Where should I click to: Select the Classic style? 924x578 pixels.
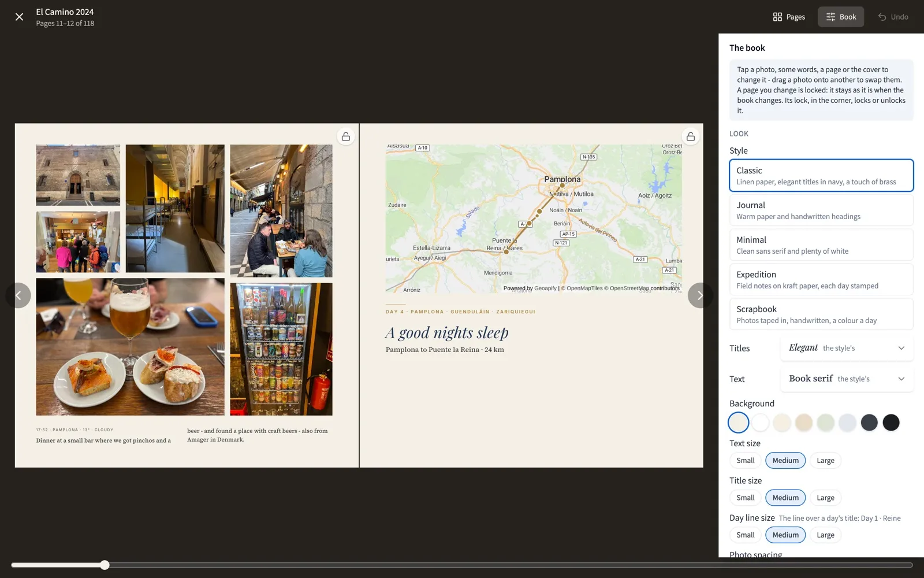[821, 175]
